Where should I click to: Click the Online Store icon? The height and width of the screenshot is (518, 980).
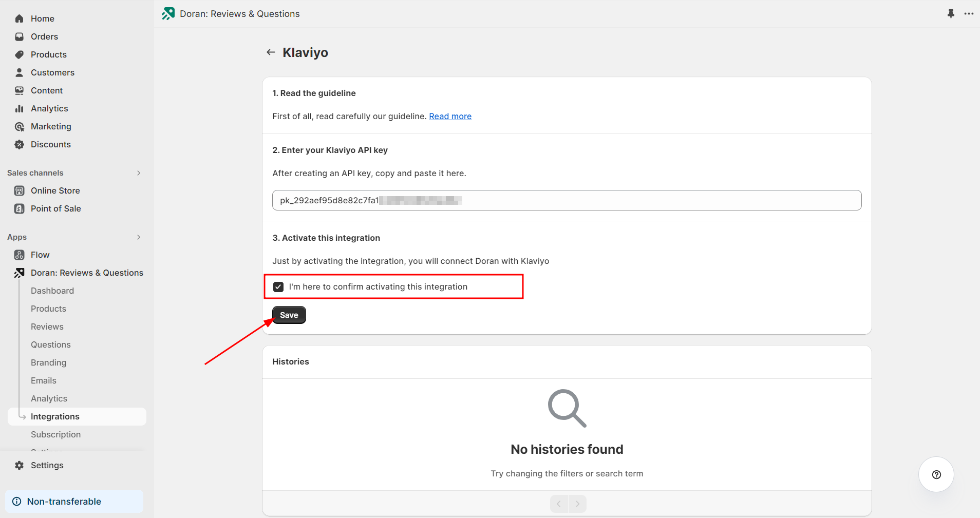tap(20, 190)
